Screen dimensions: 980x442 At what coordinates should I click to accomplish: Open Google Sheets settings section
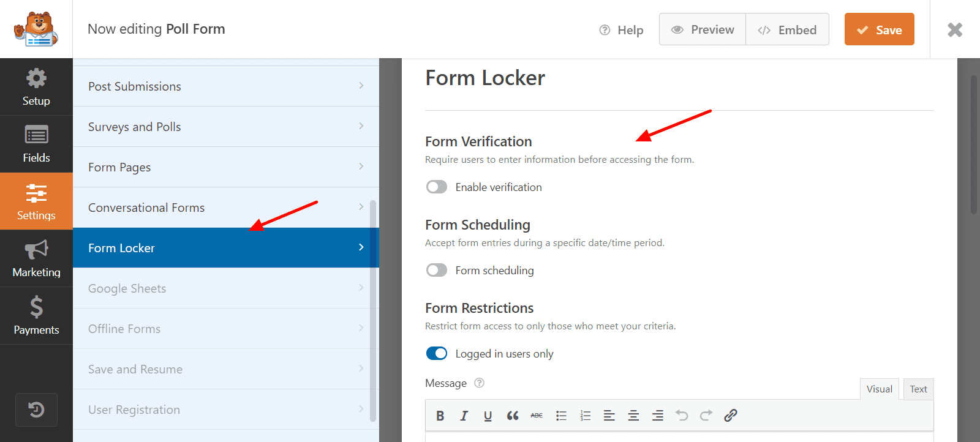point(226,288)
